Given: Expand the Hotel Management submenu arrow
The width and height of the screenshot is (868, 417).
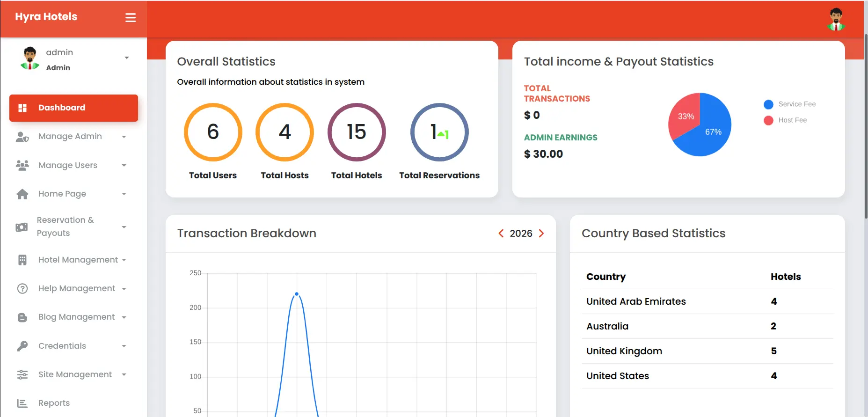Looking at the screenshot, I should coord(124,260).
